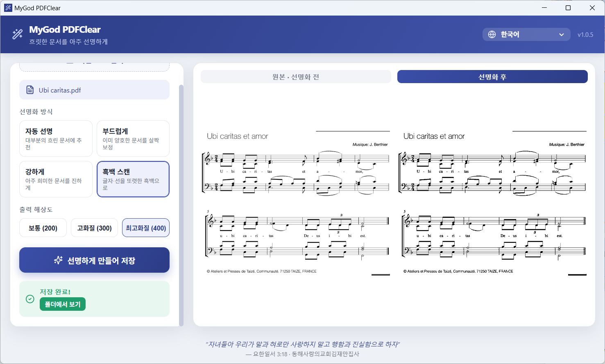Click the sharpened score preview image
605x364 pixels.
click(x=493, y=203)
